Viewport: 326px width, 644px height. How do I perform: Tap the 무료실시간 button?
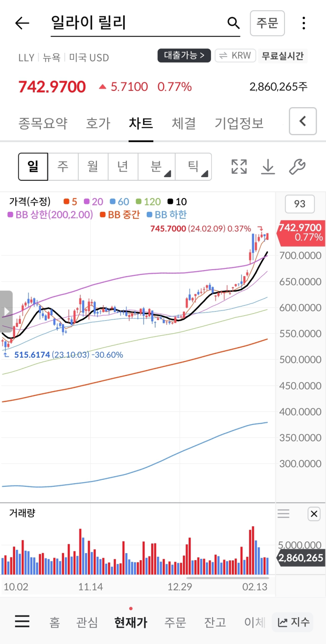tap(282, 56)
